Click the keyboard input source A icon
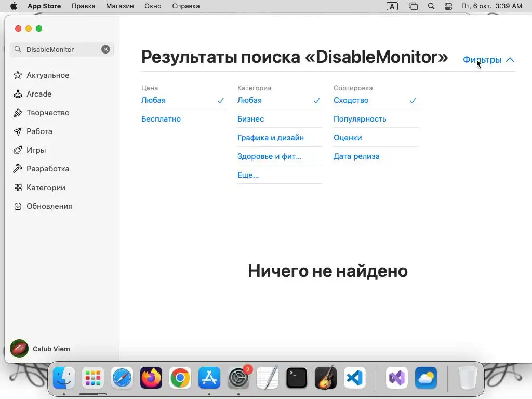Viewport: 532px width, 399px height. coord(392,6)
